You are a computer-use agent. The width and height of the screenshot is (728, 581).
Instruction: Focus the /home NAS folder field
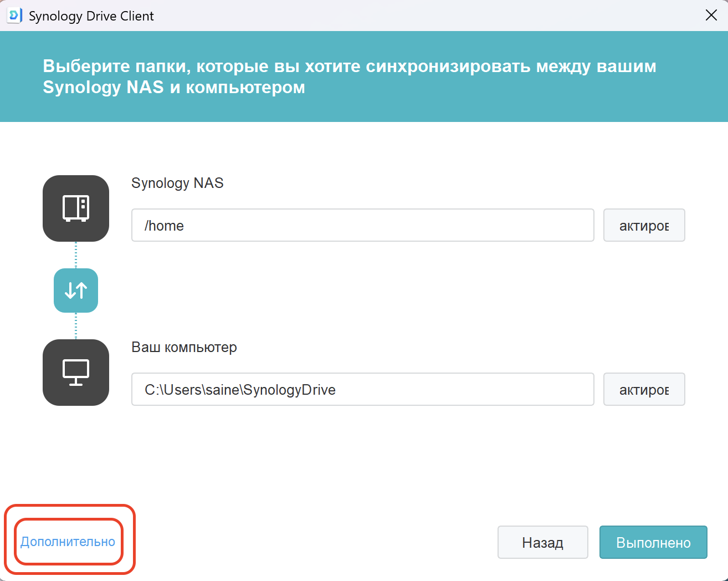362,226
